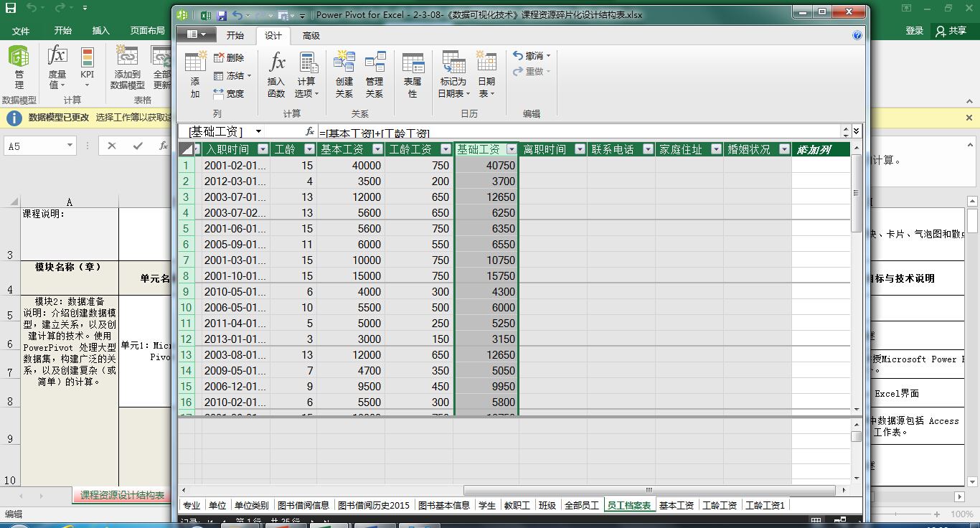This screenshot has width=980, height=528.
Task: Click the select-all corner of the Power Pivot grid
Action: coord(186,149)
